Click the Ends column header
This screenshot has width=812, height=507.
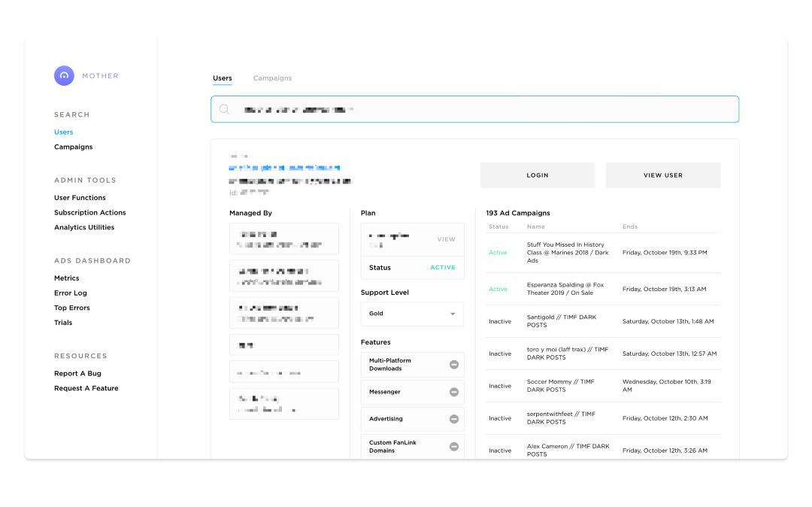[630, 227]
